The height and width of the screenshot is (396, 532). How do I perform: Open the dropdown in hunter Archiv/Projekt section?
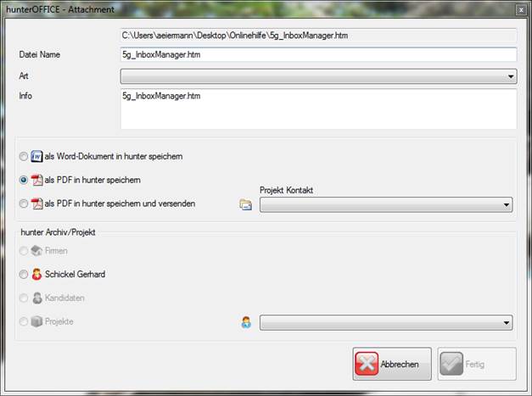click(386, 322)
